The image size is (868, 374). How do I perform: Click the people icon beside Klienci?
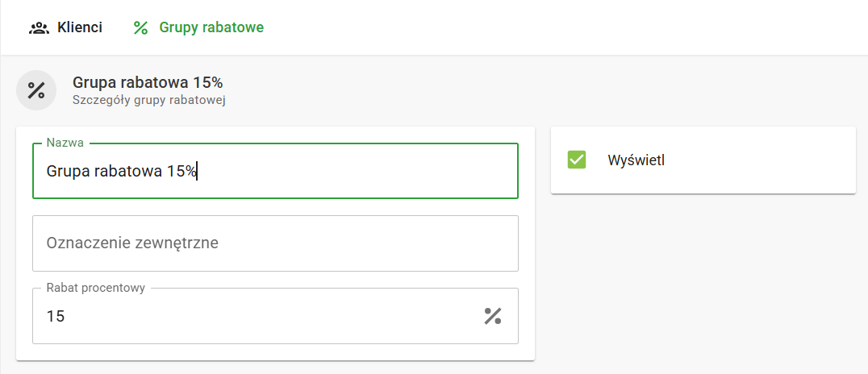coord(38,28)
